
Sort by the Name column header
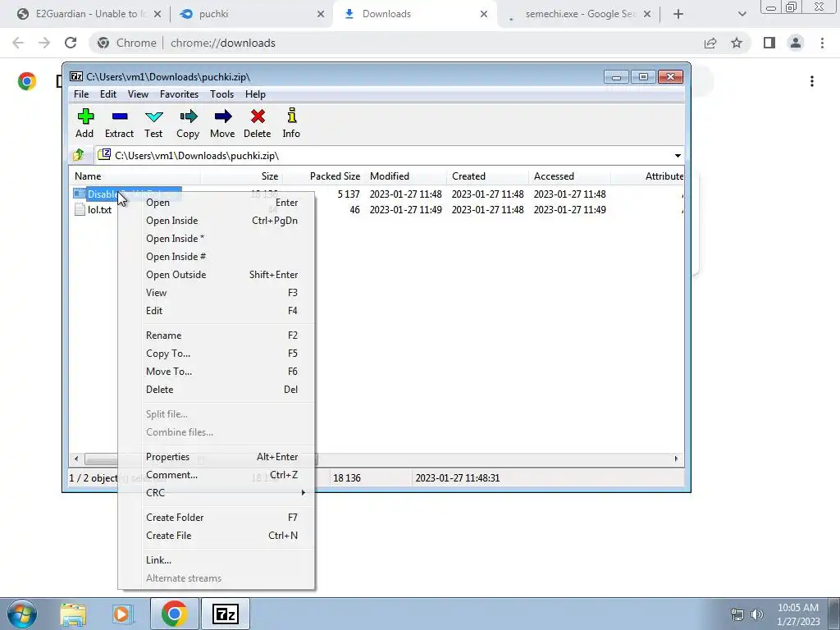[135, 176]
